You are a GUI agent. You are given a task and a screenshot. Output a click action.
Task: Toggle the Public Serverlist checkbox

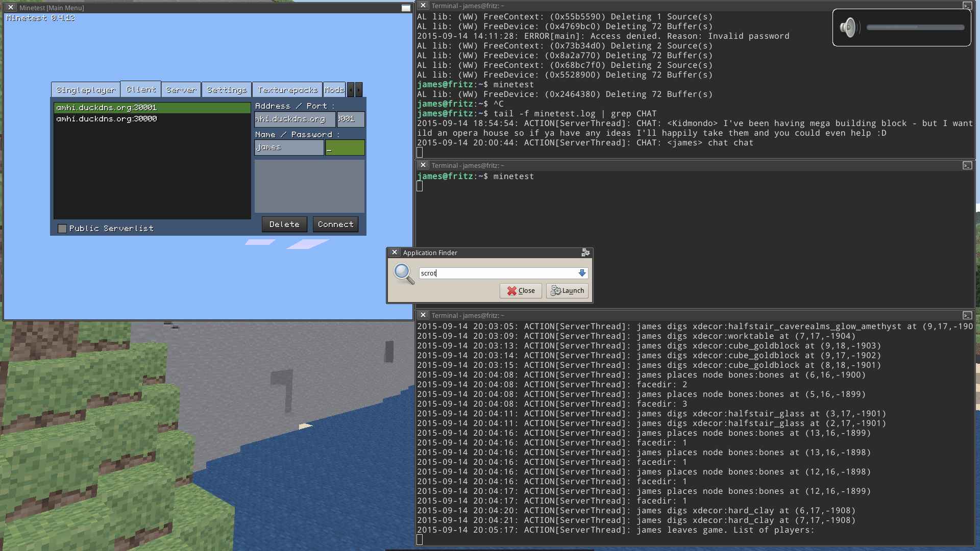point(62,229)
